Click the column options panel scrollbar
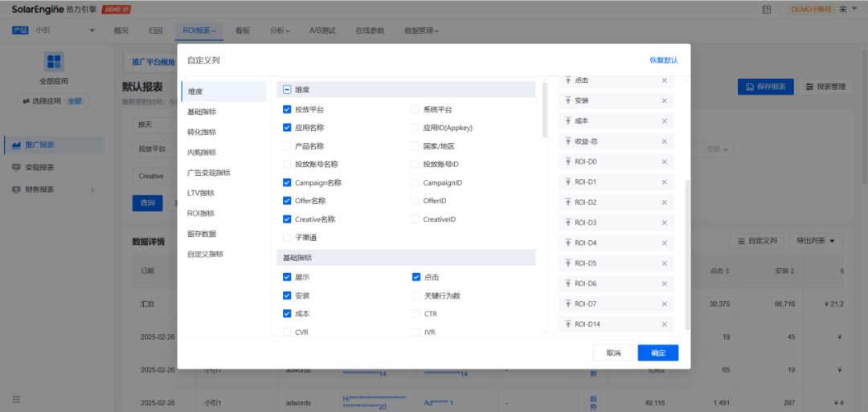The height and width of the screenshot is (412, 868). pyautogui.click(x=545, y=110)
